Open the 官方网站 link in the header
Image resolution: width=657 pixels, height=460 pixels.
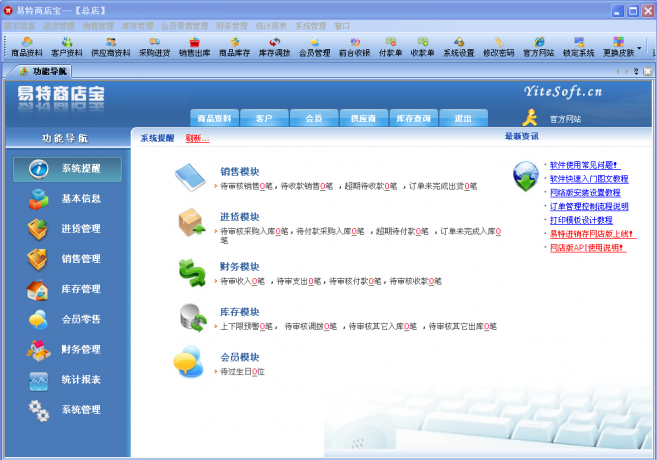coord(565,119)
